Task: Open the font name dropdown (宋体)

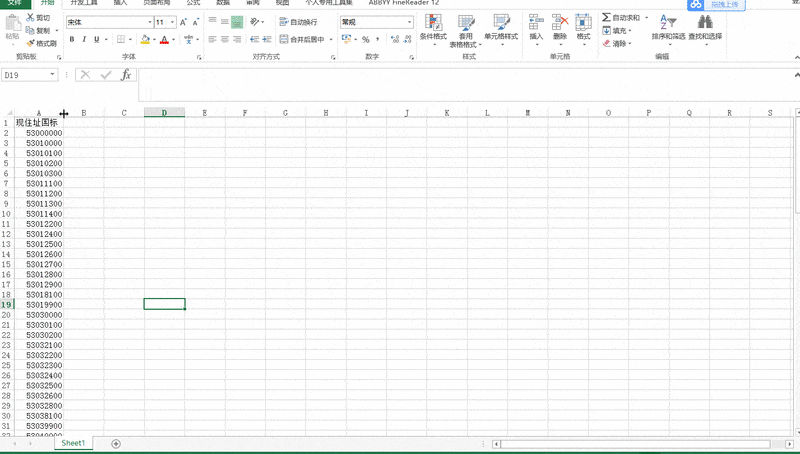Action: click(150, 22)
